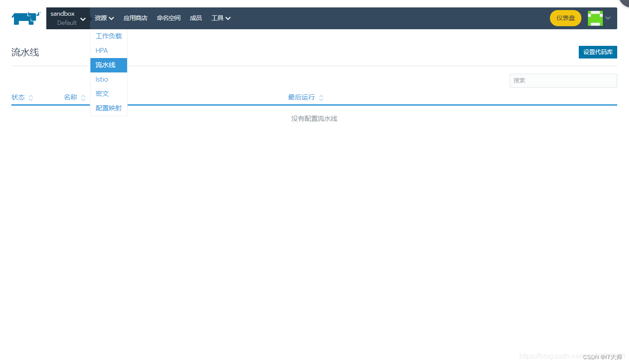Click sort arrows next to 最后运行
Viewport: 629px width, 364px height.
coord(321,98)
